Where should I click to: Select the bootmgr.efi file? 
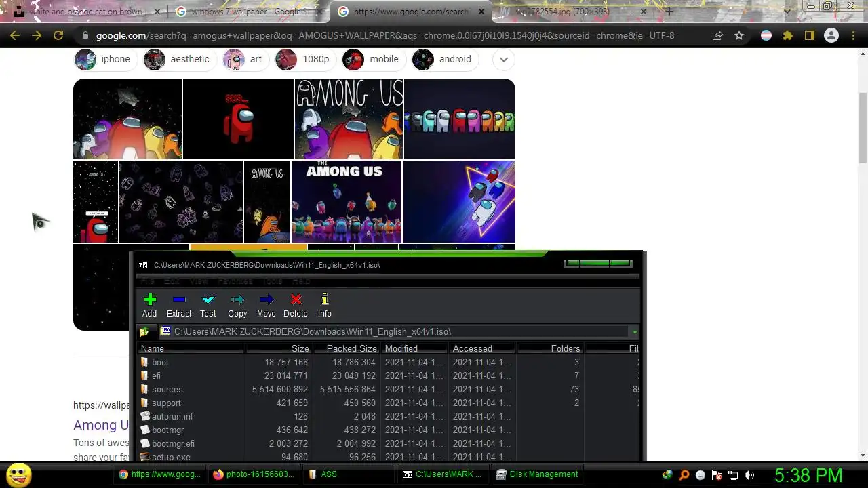tap(389, 443)
